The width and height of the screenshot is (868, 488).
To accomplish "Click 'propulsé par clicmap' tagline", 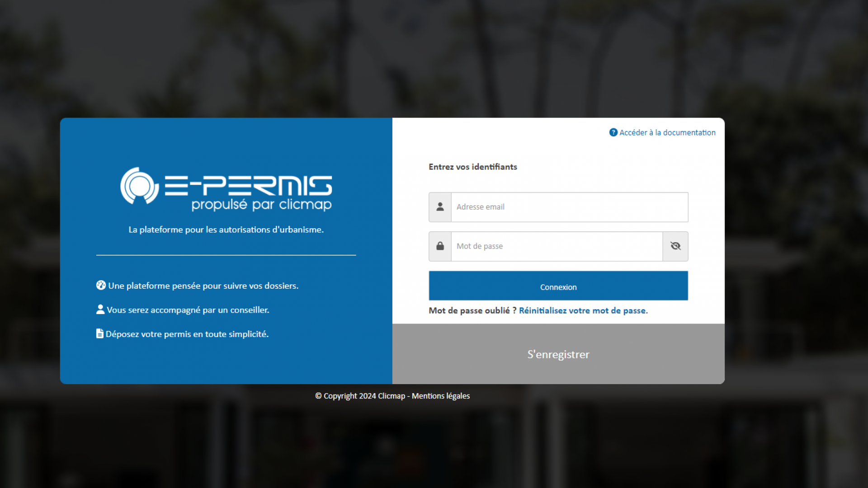I will pyautogui.click(x=261, y=205).
